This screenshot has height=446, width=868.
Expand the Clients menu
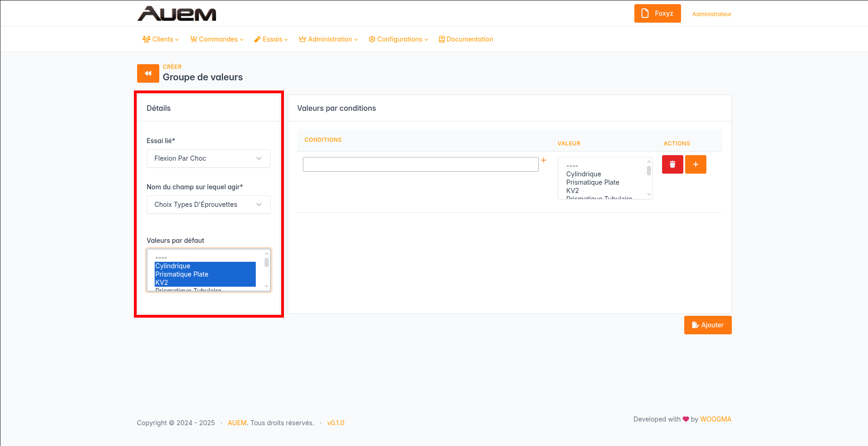161,39
